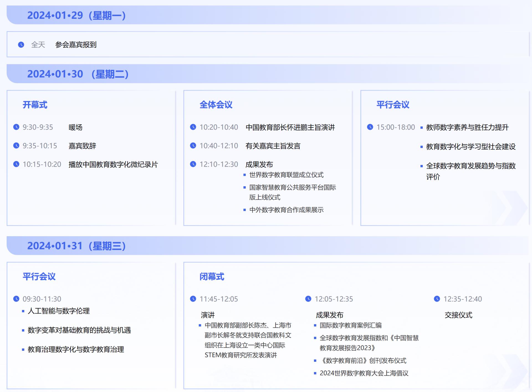Click the bullet beside 世界数字教育联盟成立仪式

click(244, 175)
